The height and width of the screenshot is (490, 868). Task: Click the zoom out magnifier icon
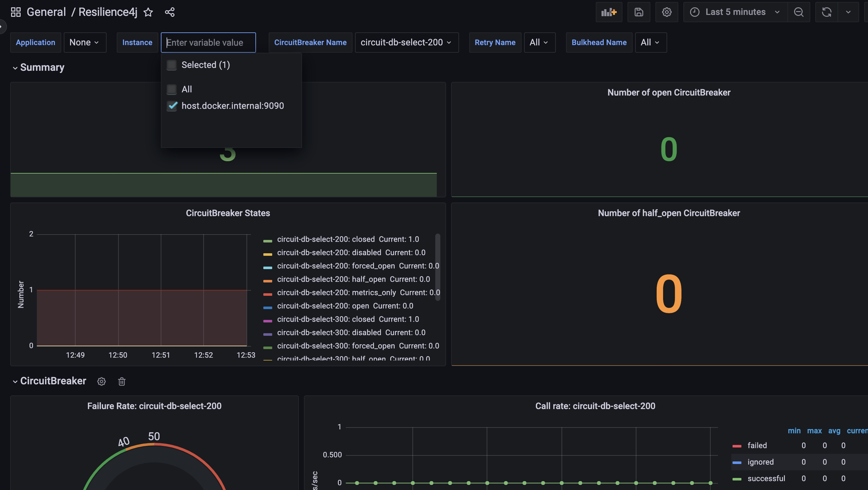coord(799,12)
